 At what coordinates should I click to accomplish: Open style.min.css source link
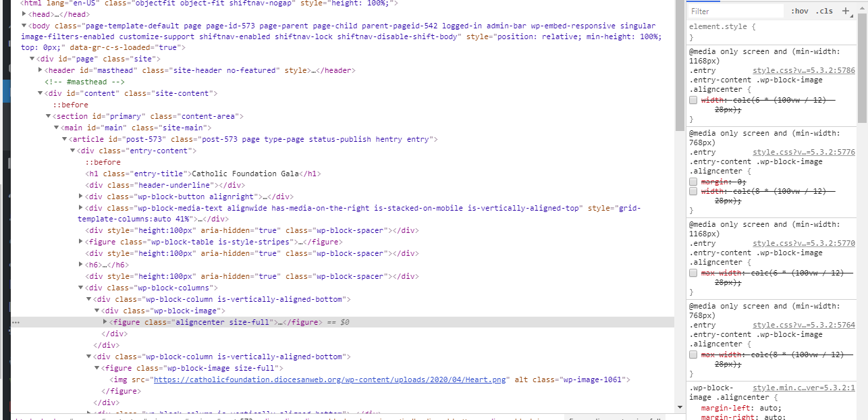[x=803, y=388]
